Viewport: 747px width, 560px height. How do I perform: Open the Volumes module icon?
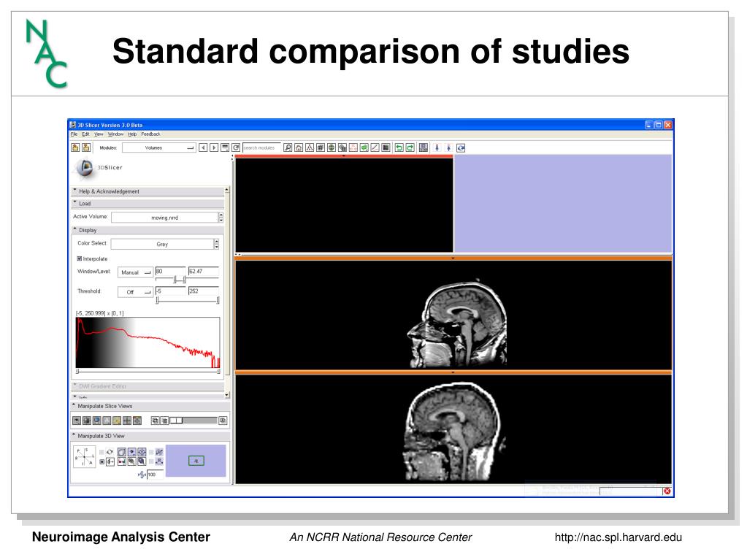tap(321, 147)
